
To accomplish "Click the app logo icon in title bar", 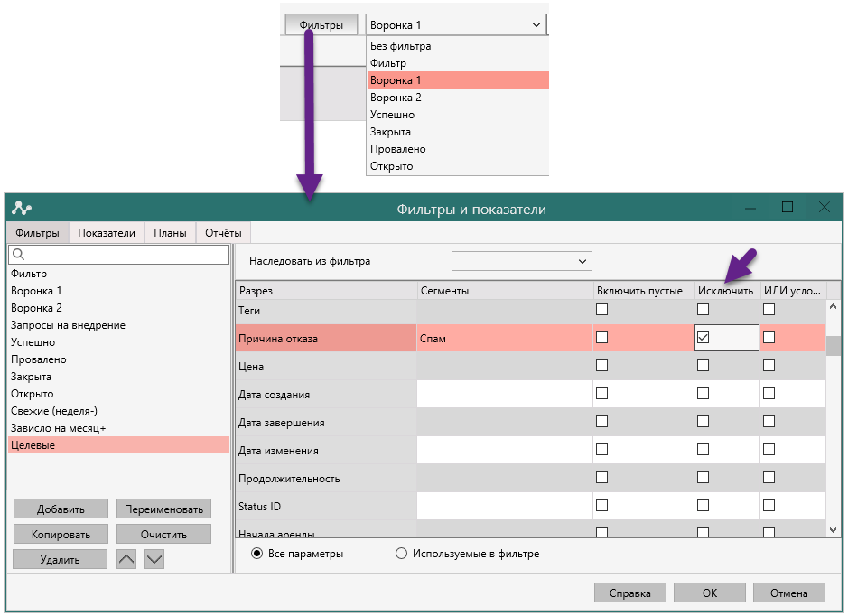I will point(23,208).
